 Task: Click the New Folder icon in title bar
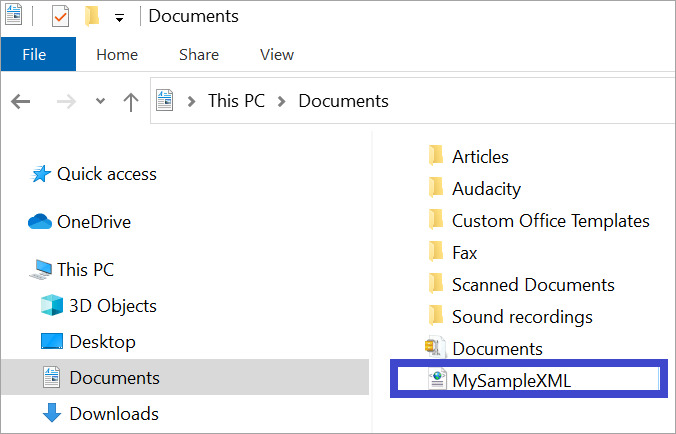92,16
